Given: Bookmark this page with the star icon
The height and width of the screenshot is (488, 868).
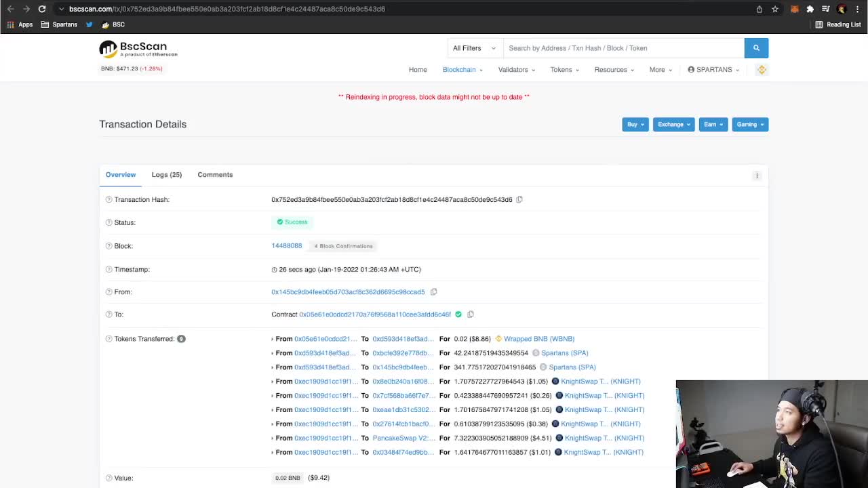Looking at the screenshot, I should point(775,9).
